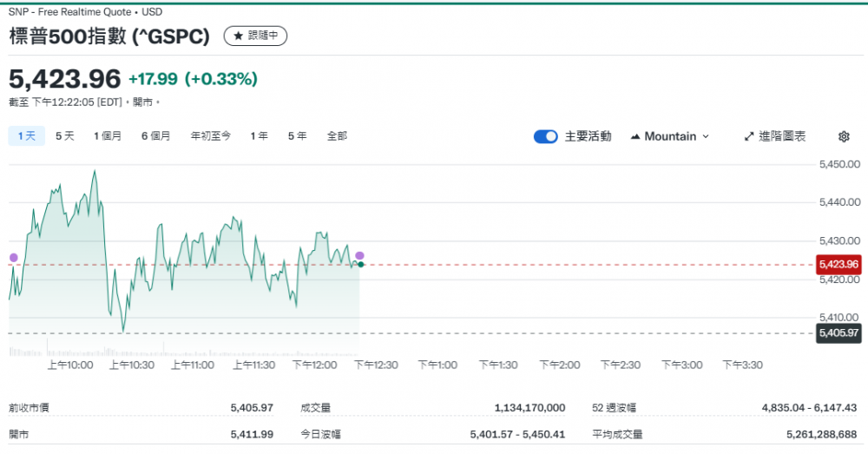This screenshot has width=868, height=454.
Task: Click the dark 5,405.97 previous close label
Action: 838,332
